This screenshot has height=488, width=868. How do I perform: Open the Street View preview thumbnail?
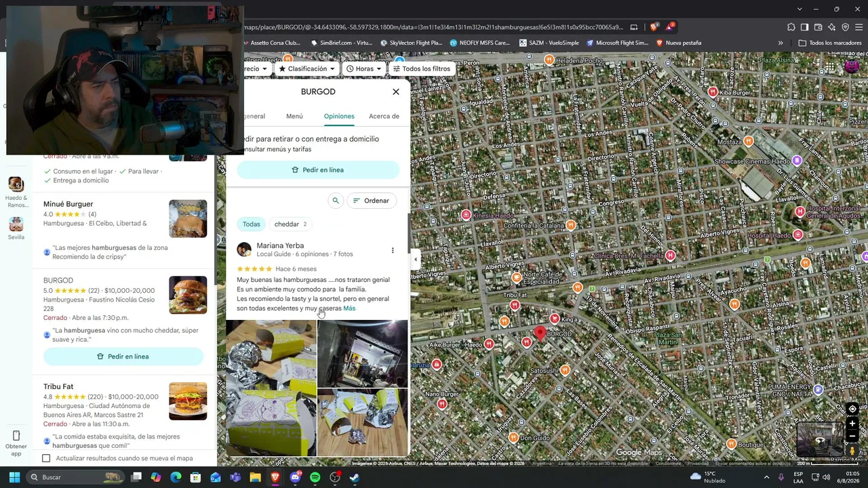coord(820,439)
